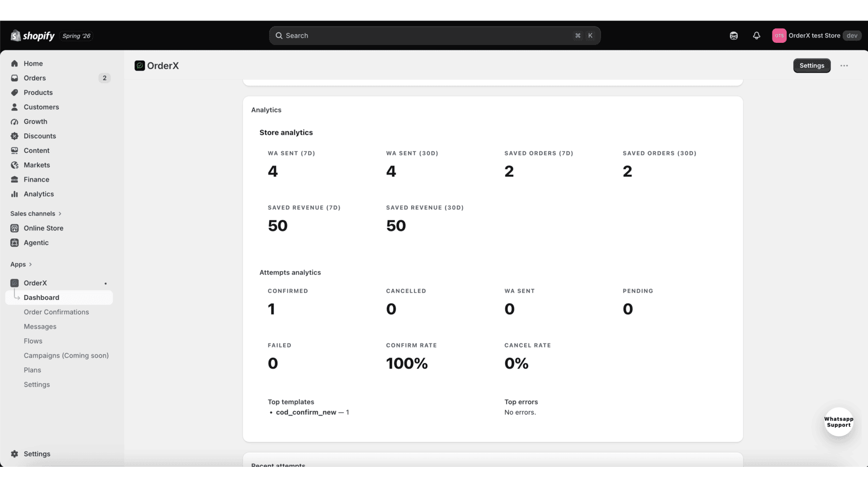Click the Saved Revenue (30D) value
The height and width of the screenshot is (488, 868).
tap(396, 226)
